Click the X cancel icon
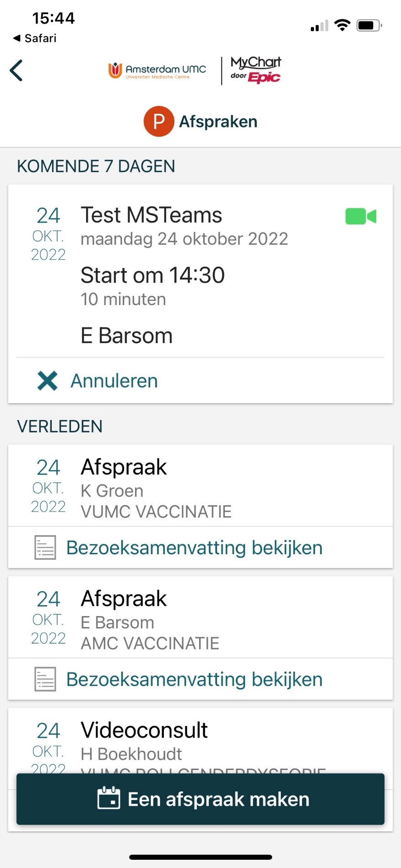The width and height of the screenshot is (401, 868). point(48,381)
